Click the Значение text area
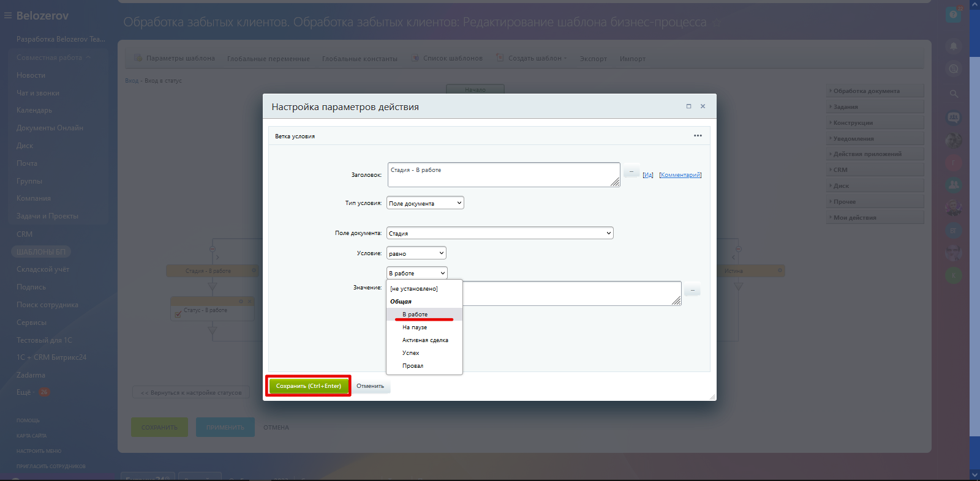 (572, 293)
